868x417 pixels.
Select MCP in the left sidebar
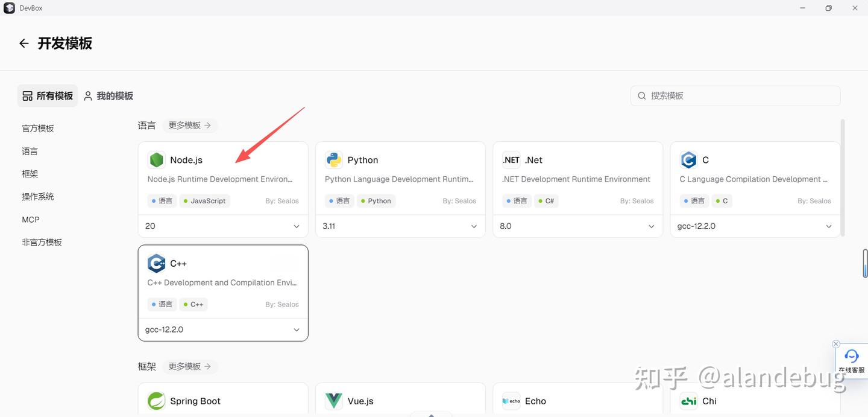[30, 219]
